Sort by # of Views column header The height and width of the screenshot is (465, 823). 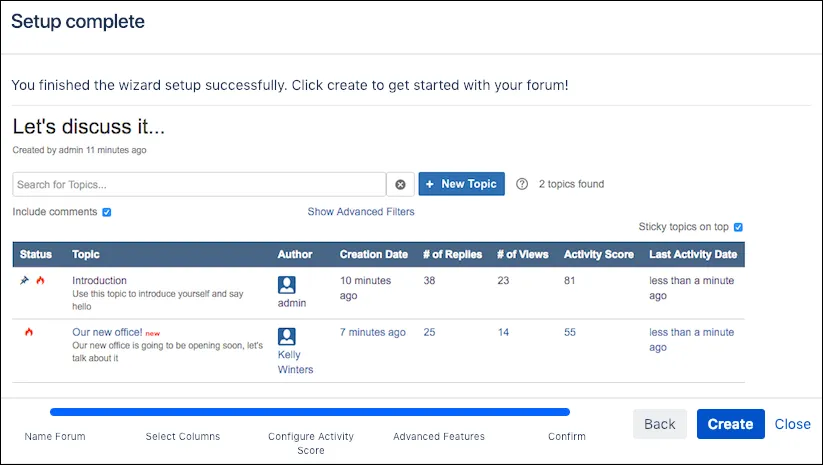tap(523, 255)
